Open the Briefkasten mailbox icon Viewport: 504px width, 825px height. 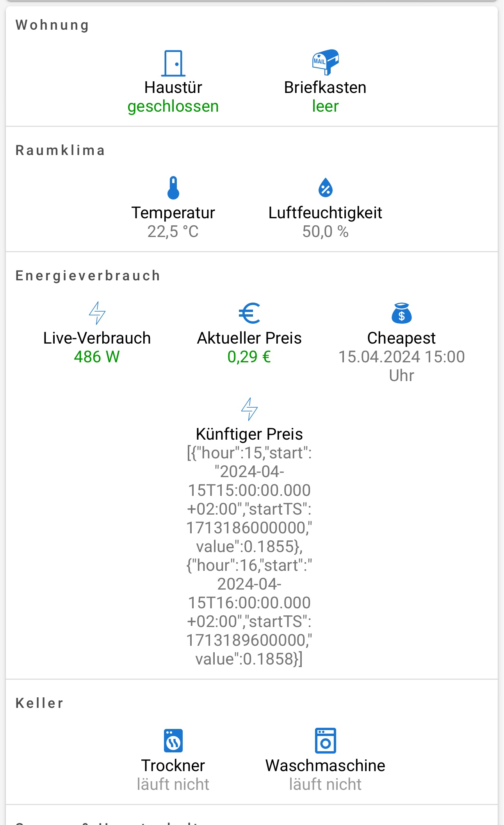(325, 62)
